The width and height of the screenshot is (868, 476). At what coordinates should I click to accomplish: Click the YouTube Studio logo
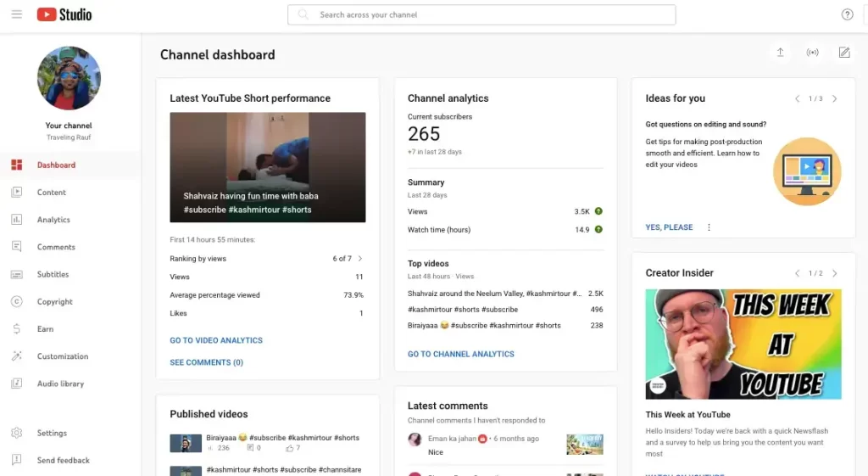(x=64, y=14)
